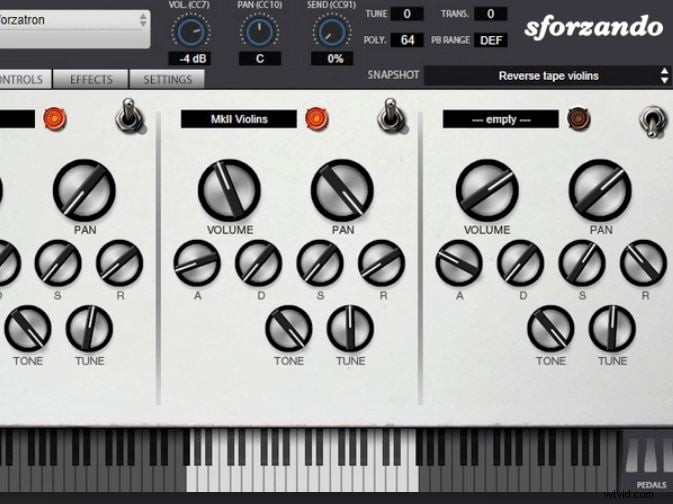673x504 pixels.
Task: Edit the TRANS. value field
Action: (491, 14)
